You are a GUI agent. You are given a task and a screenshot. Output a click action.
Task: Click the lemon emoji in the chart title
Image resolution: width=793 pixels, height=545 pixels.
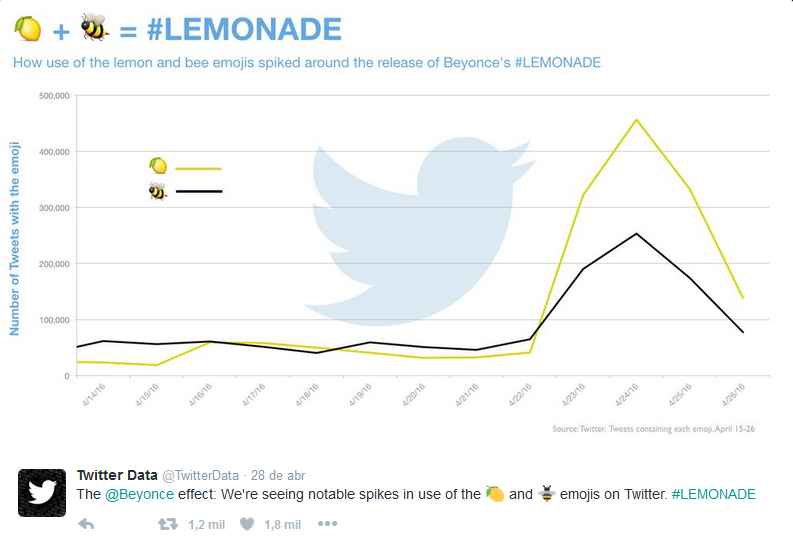27,29
